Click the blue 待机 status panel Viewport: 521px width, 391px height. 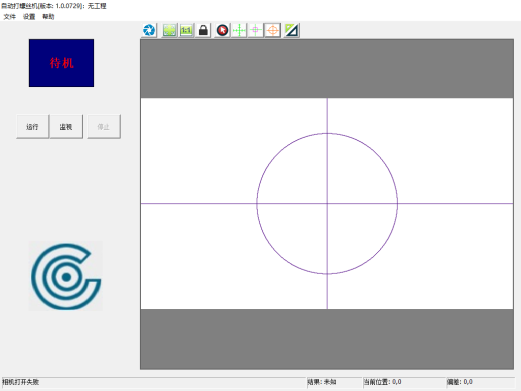tap(61, 63)
